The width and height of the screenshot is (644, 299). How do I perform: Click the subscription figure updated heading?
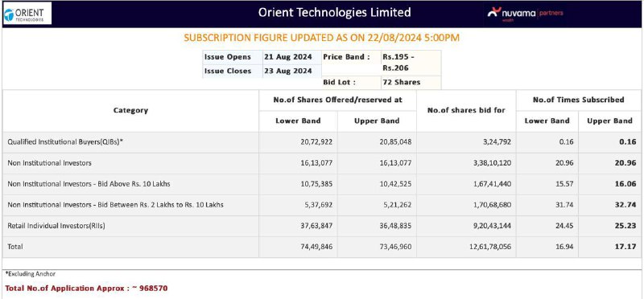click(321, 38)
